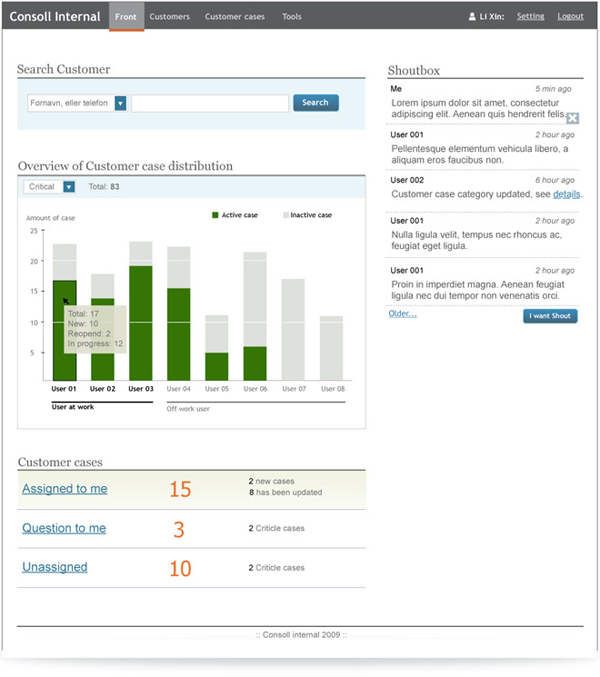Screen dimensions: 600x677
Task: Click the User 05 green active bar
Action: coord(217,367)
